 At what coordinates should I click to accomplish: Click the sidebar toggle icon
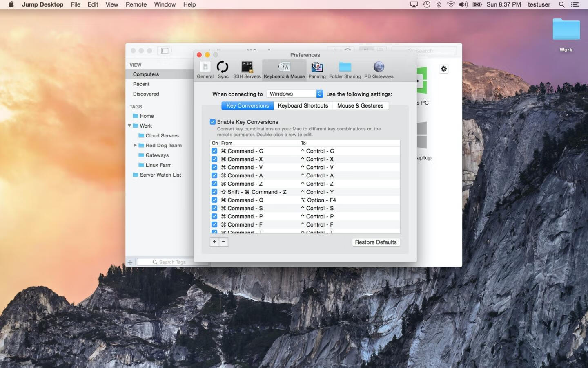165,51
